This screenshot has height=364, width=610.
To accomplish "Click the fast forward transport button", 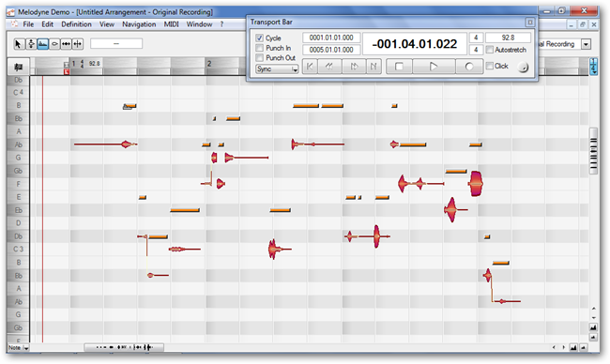I will pos(354,67).
